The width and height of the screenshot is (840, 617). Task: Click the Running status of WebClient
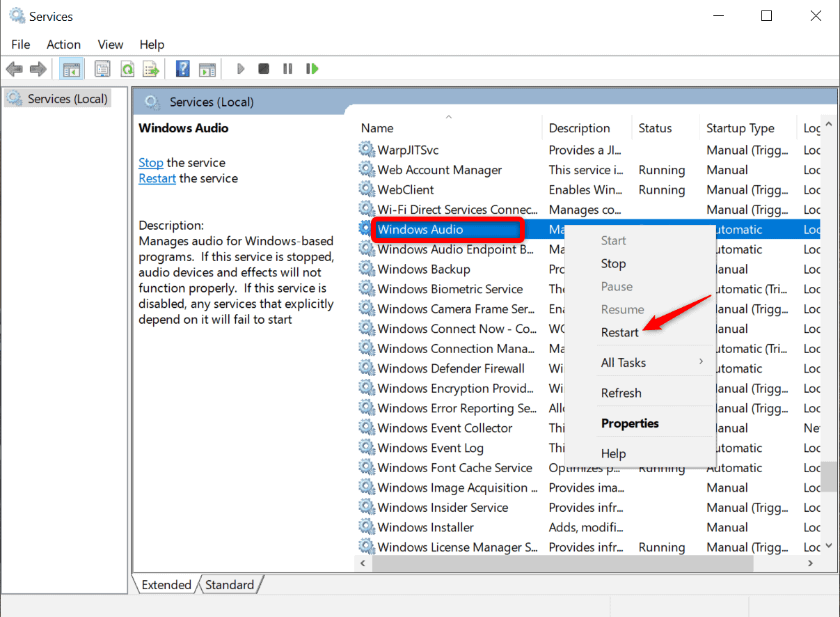(662, 190)
